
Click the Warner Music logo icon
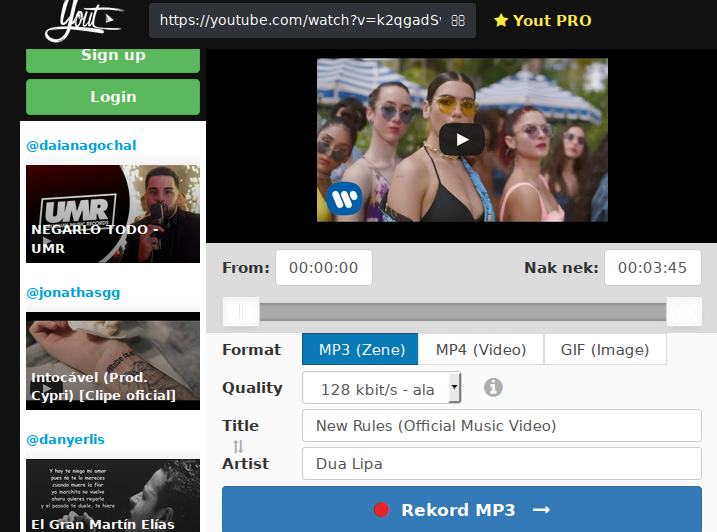(344, 199)
